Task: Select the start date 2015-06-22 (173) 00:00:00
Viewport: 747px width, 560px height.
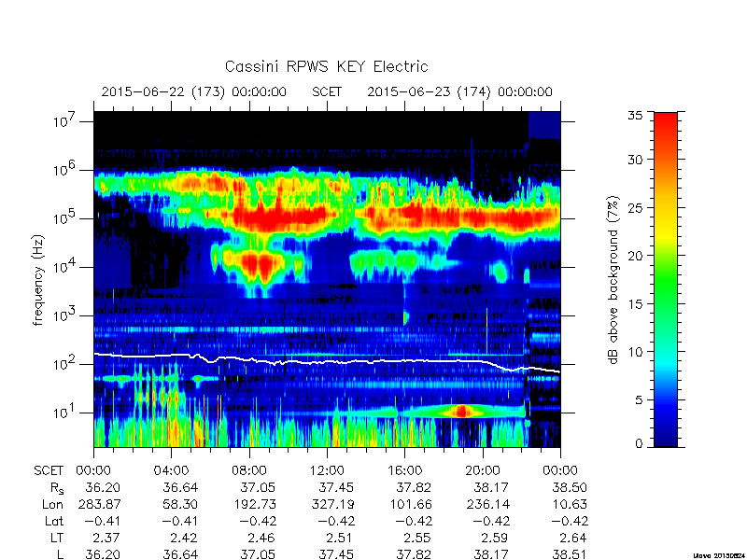Action: pyautogui.click(x=194, y=91)
